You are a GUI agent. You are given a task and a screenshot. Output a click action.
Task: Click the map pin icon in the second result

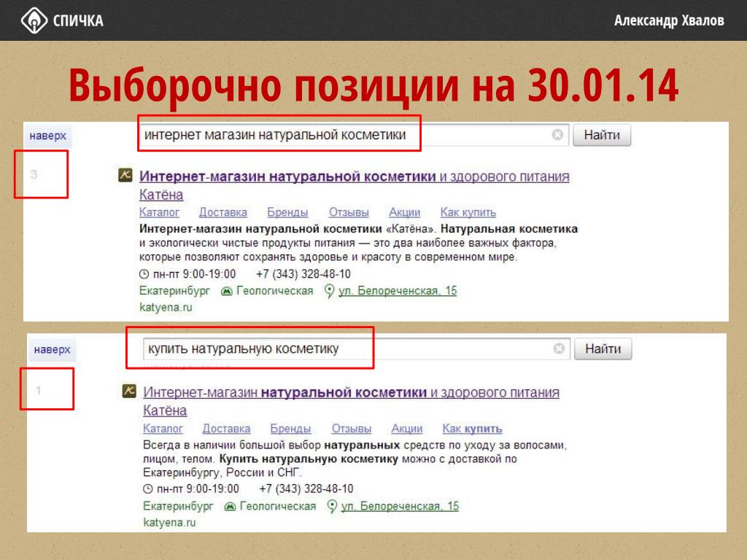[332, 506]
